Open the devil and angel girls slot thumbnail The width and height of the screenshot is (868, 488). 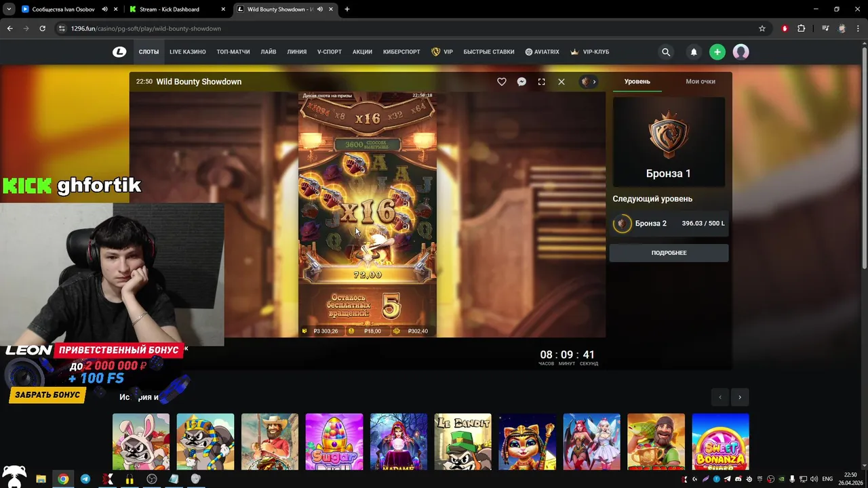pyautogui.click(x=592, y=442)
